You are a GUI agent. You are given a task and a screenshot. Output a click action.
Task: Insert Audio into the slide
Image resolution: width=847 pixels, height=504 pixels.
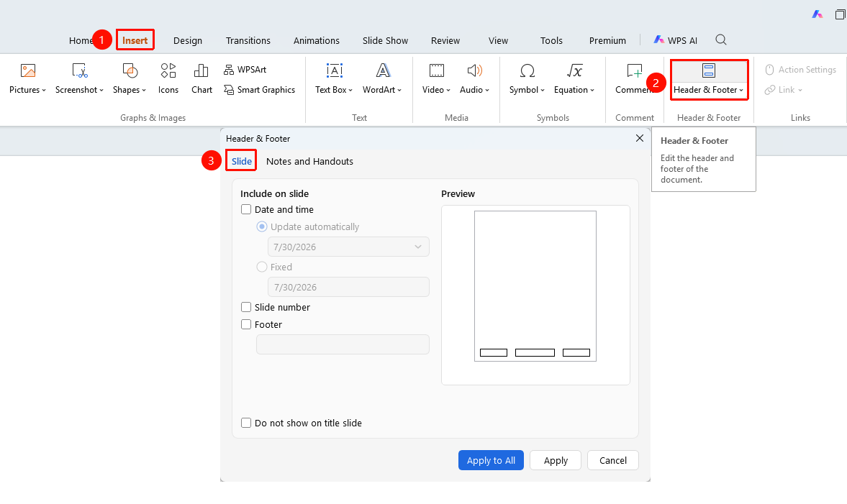[474, 79]
